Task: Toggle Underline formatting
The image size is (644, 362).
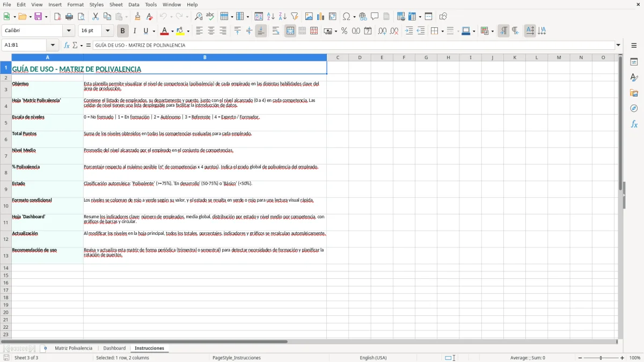Action: [146, 31]
